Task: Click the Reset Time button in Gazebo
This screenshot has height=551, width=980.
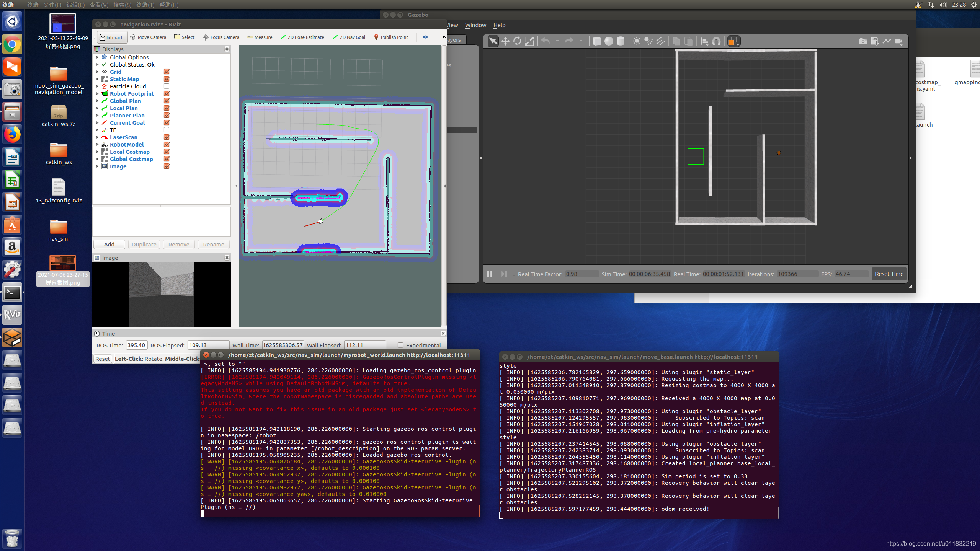Action: pos(889,274)
